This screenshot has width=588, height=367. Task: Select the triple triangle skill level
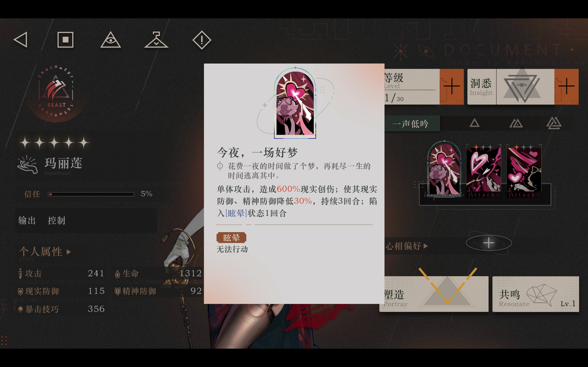click(x=554, y=123)
